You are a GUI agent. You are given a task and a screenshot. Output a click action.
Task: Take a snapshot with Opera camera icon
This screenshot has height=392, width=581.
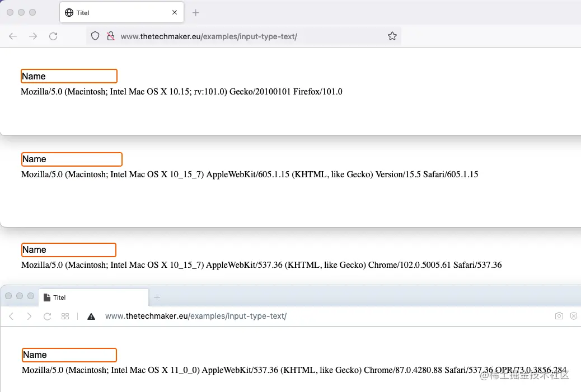[559, 316]
